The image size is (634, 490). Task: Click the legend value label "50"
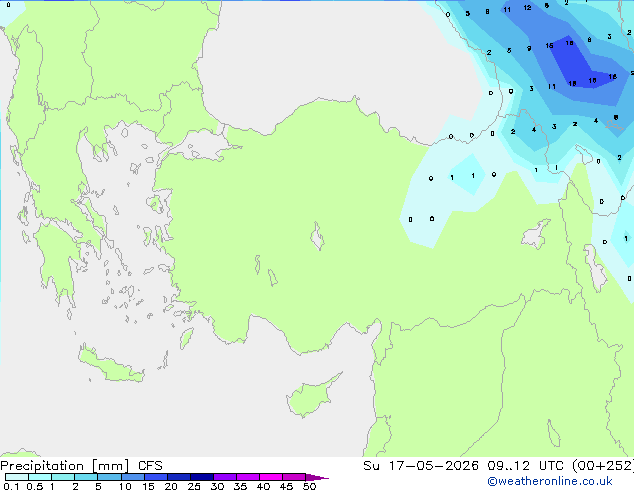tap(309, 486)
